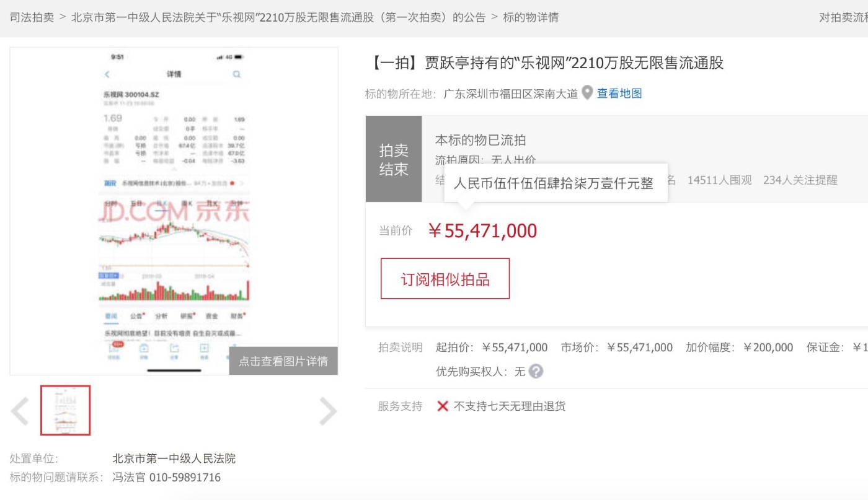Viewport: 868px width, 500px height.
Task: Click the 14511人围观 counter
Action: tap(719, 180)
